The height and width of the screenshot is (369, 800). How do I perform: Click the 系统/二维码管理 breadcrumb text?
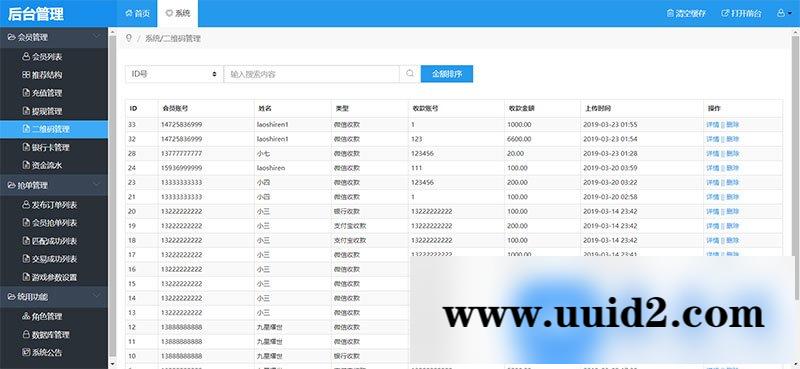pyautogui.click(x=172, y=38)
